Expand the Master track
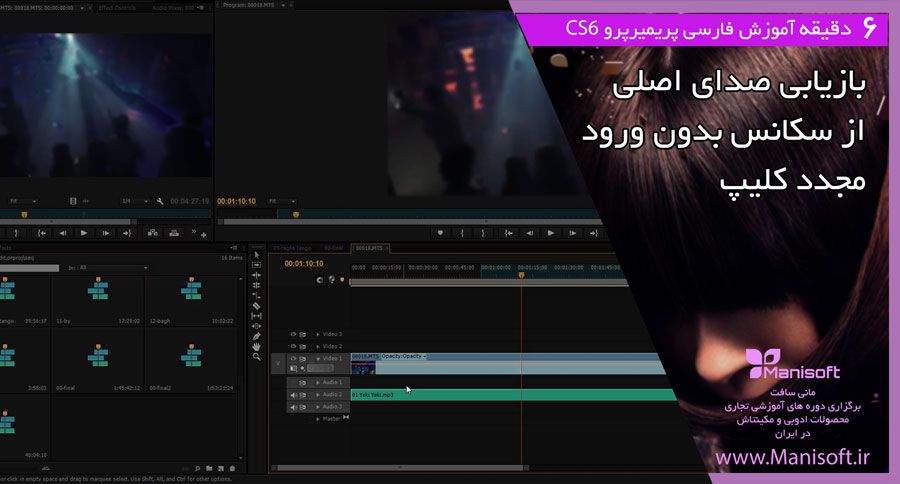Viewport: 900px width, 484px height. 318,419
